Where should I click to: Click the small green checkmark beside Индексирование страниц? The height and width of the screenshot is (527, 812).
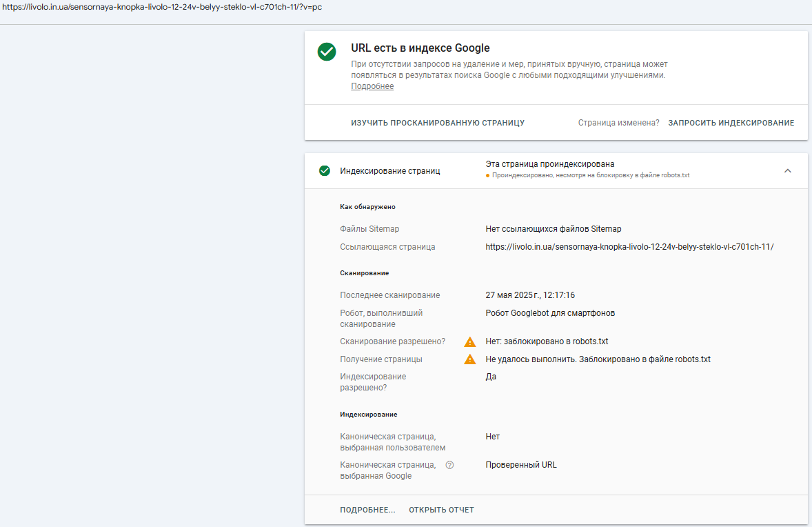[325, 171]
